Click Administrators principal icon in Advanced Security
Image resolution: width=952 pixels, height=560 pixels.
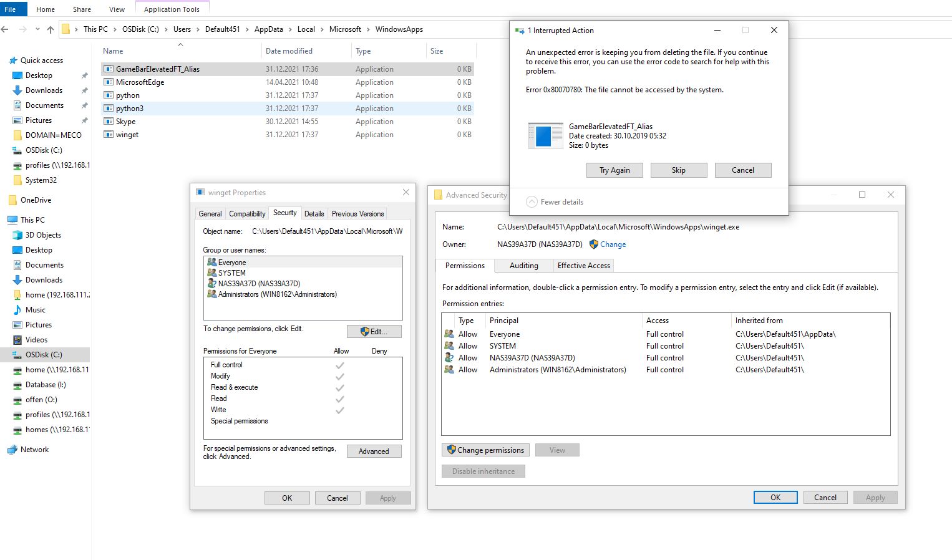tap(449, 370)
